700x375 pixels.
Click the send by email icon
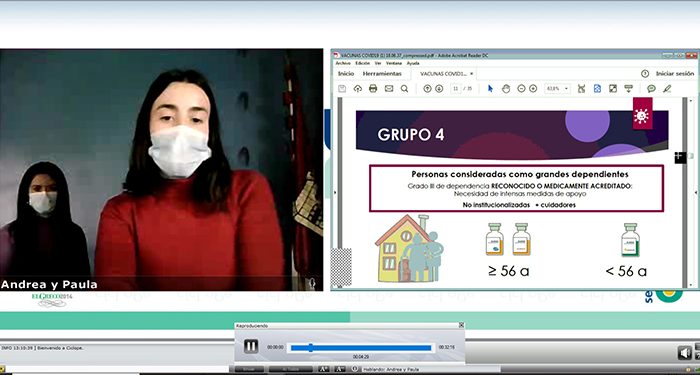point(389,88)
